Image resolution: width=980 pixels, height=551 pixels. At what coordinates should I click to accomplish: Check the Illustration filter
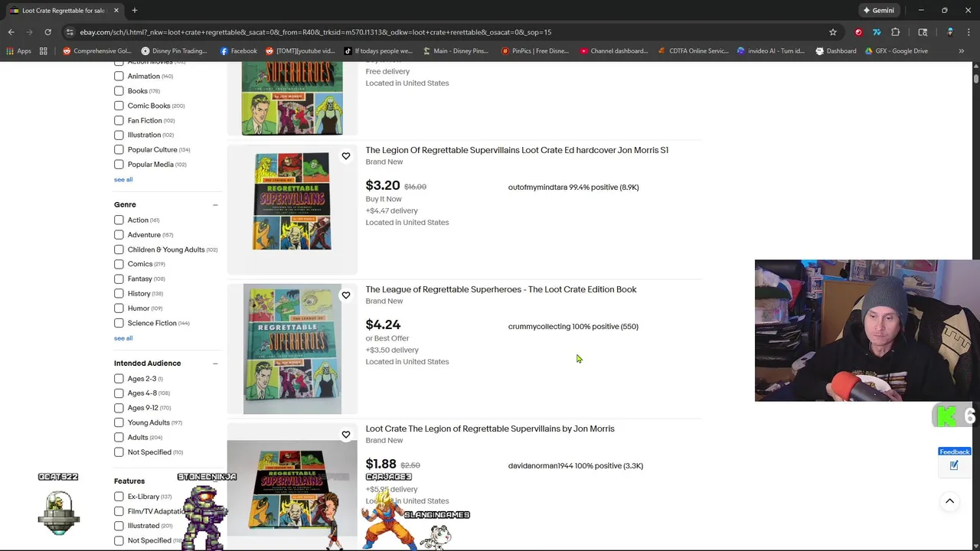pos(119,135)
